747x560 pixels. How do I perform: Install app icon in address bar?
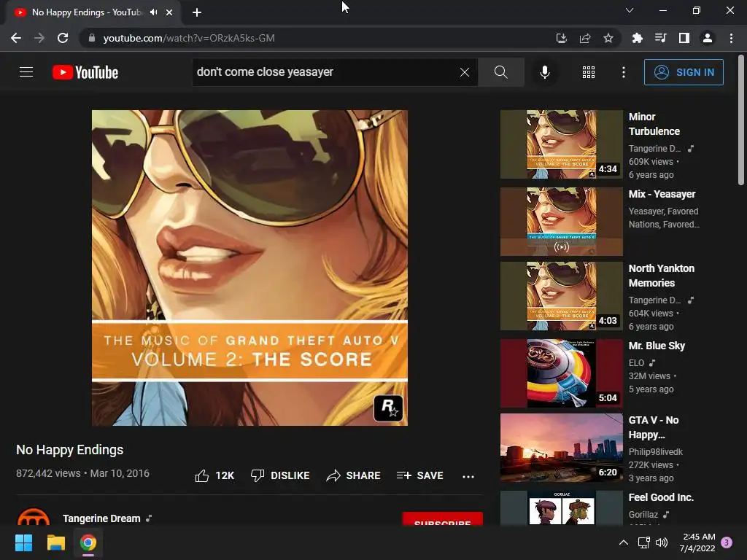(x=561, y=38)
